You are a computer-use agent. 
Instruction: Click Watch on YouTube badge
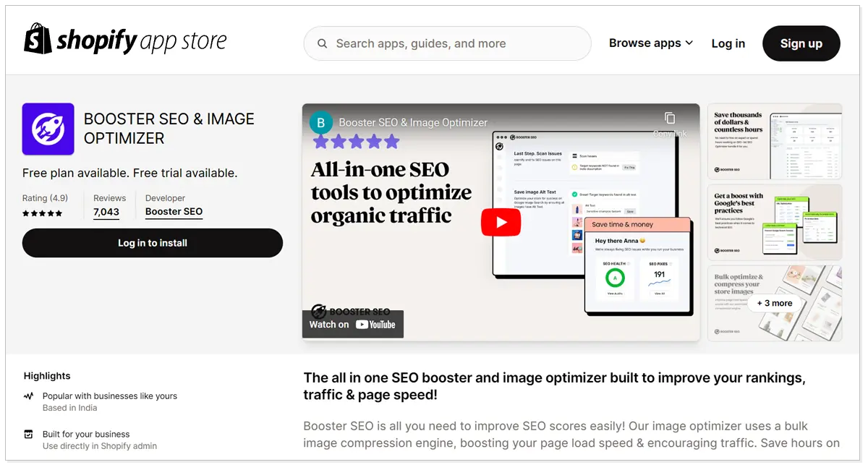(x=352, y=325)
